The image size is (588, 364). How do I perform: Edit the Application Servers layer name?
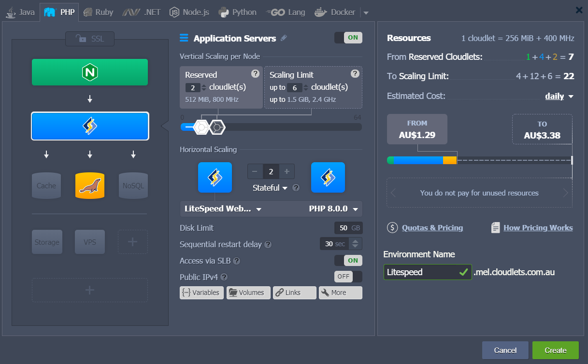click(x=284, y=38)
